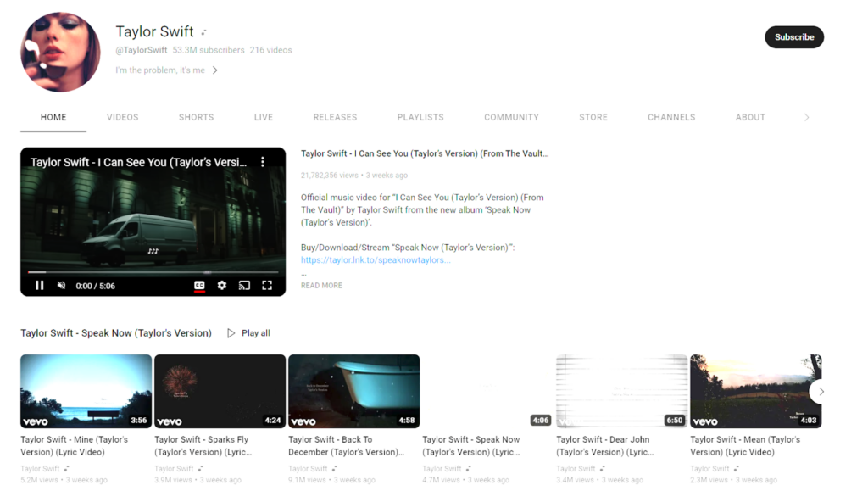Open the Mine (Taylor's Version) lyric video title
868x502 pixels.
75,445
